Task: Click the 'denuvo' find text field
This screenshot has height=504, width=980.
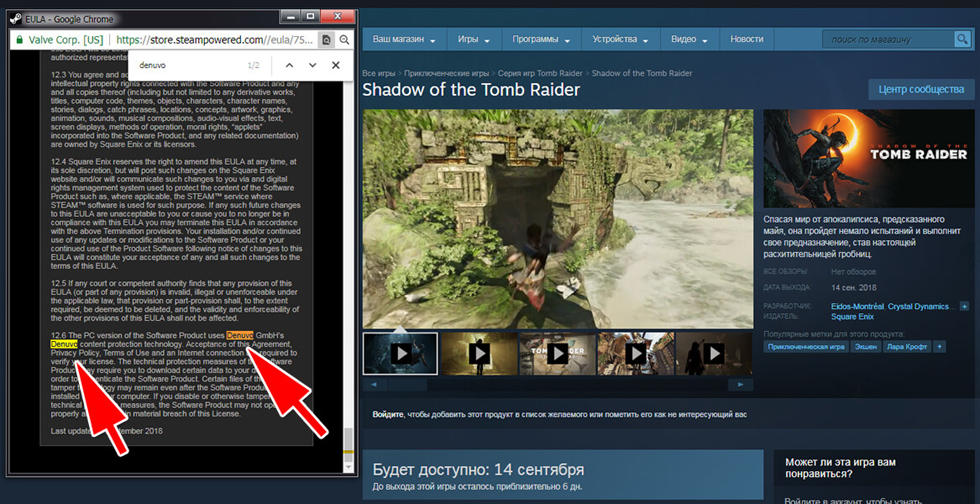Action: (x=187, y=65)
